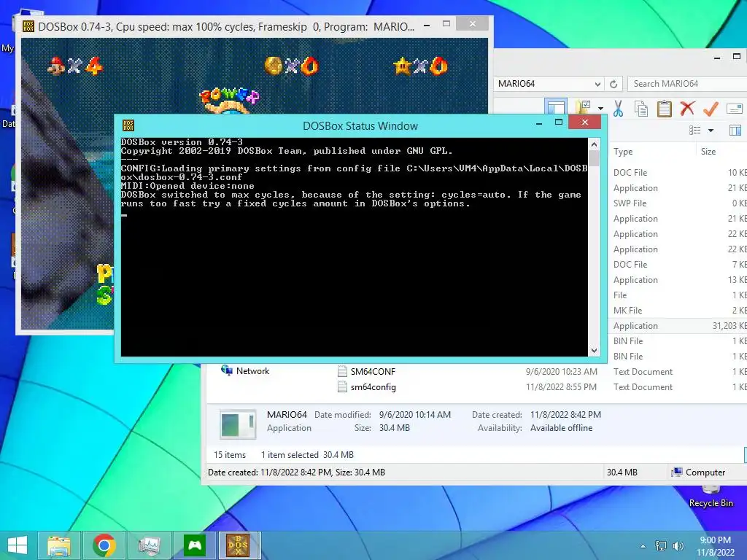Click the scroll down arrow in Status Window

tap(594, 351)
